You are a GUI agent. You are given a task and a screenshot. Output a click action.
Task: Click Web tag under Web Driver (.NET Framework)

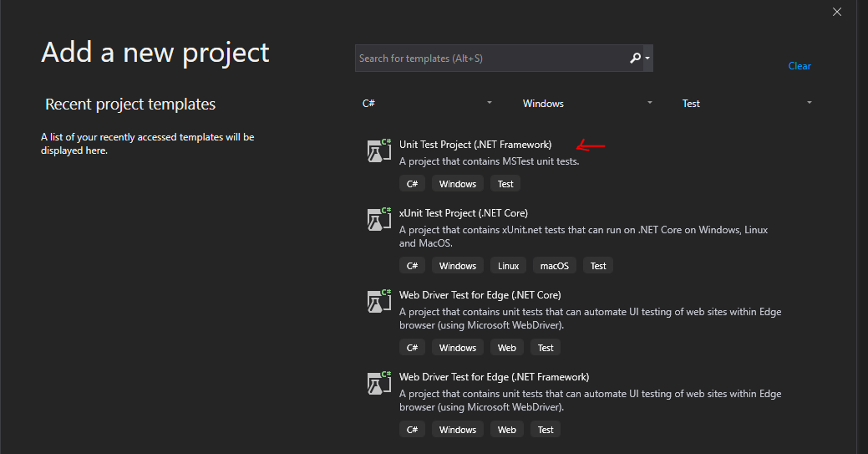pos(507,430)
